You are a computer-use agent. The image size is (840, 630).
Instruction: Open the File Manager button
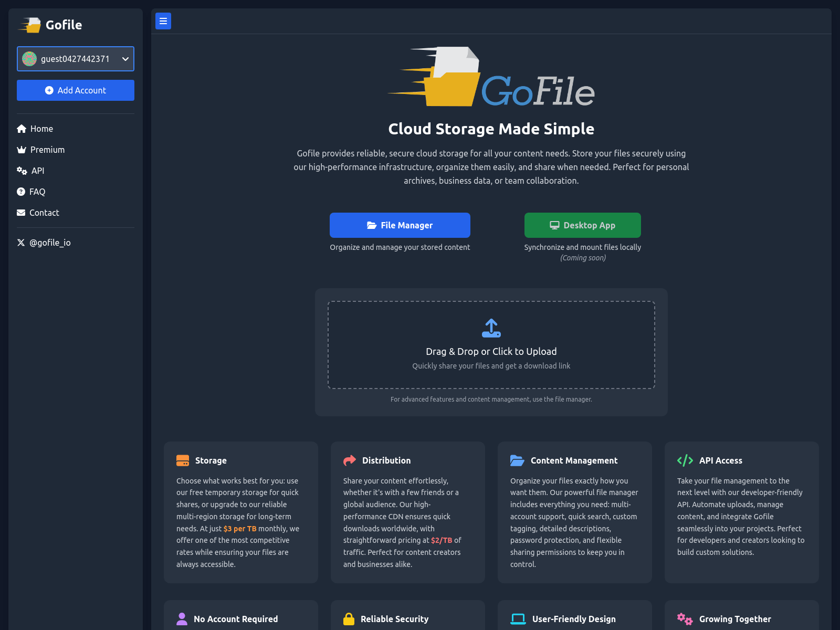coord(400,225)
